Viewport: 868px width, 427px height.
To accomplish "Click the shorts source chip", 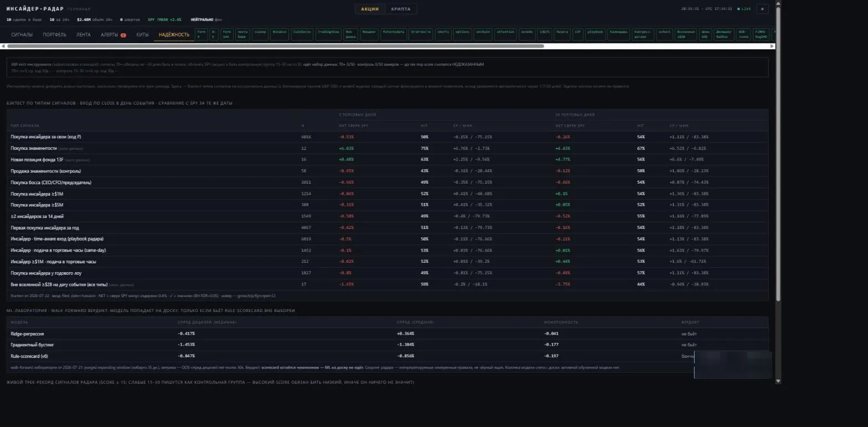I will point(443,35).
